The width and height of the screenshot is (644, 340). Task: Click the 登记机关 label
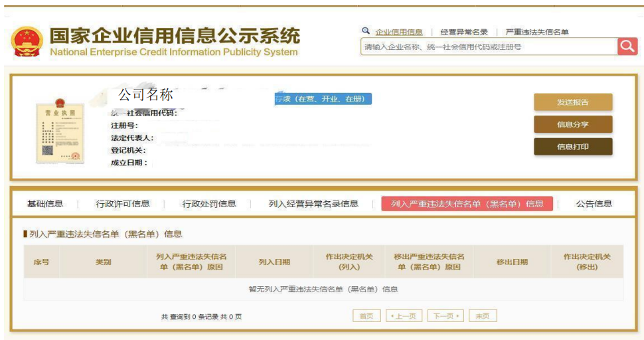pyautogui.click(x=128, y=150)
